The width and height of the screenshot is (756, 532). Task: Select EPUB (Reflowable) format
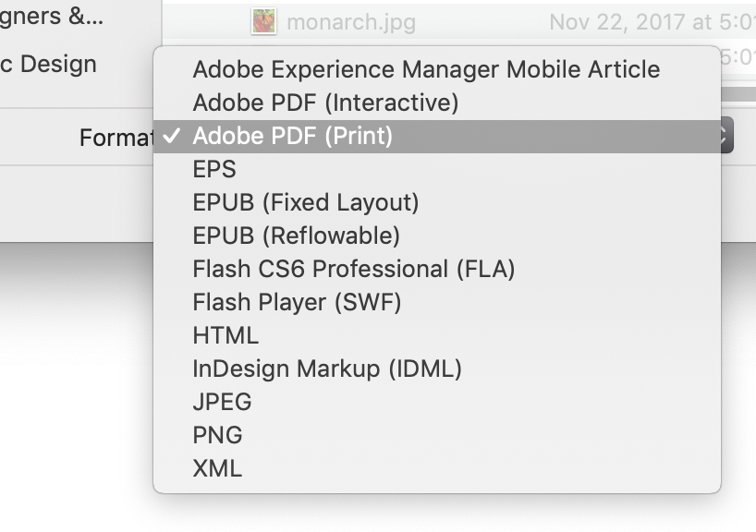tap(437, 236)
